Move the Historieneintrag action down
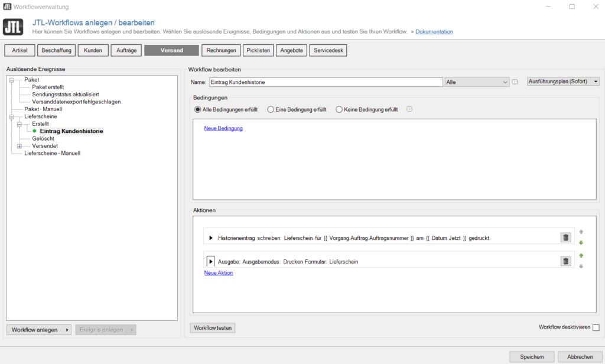 click(581, 242)
